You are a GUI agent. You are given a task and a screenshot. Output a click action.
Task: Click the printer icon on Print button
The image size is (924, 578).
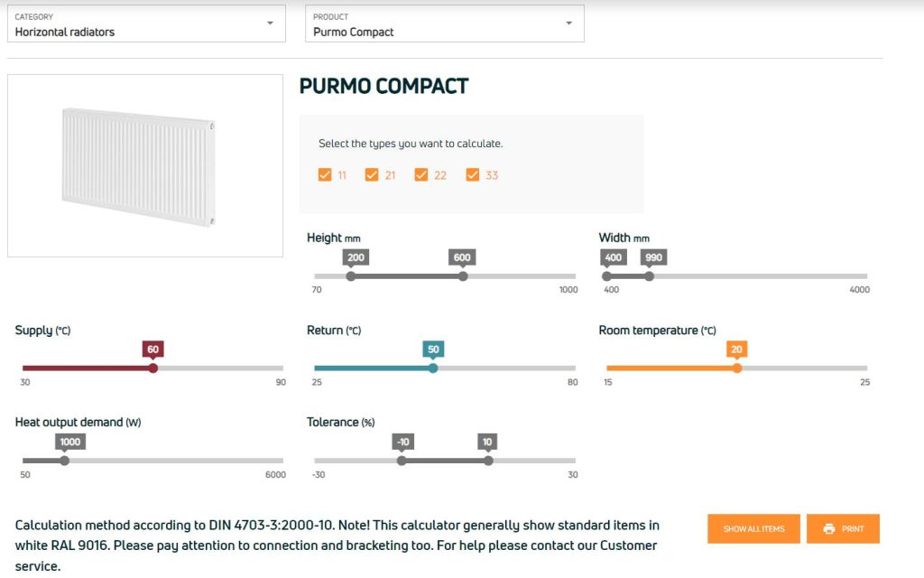(x=829, y=529)
